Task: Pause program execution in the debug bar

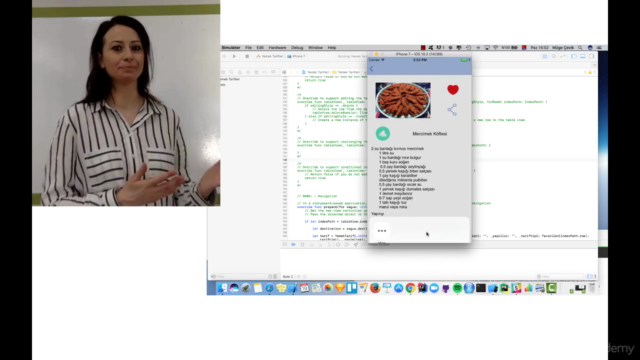Action: coord(302,244)
